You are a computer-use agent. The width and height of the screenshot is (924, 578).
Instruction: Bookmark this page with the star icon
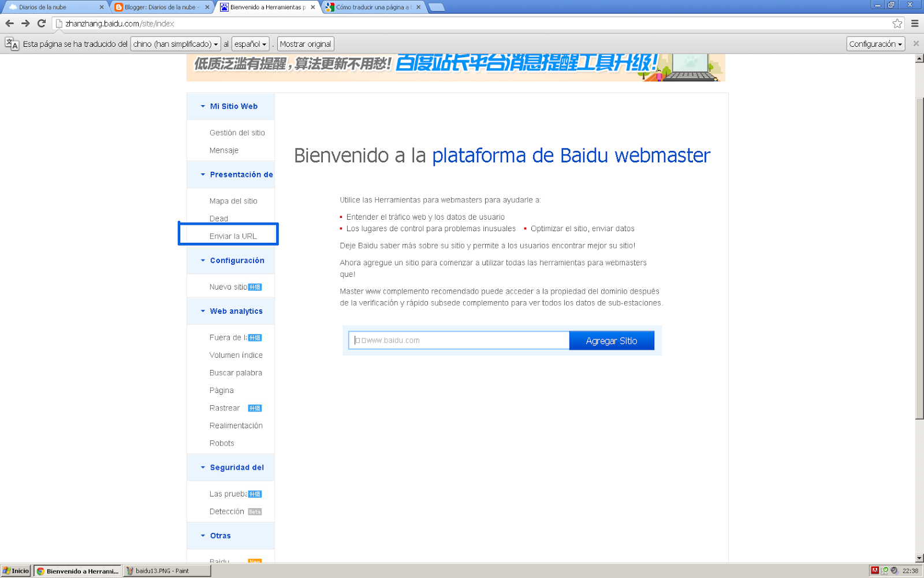pyautogui.click(x=897, y=24)
